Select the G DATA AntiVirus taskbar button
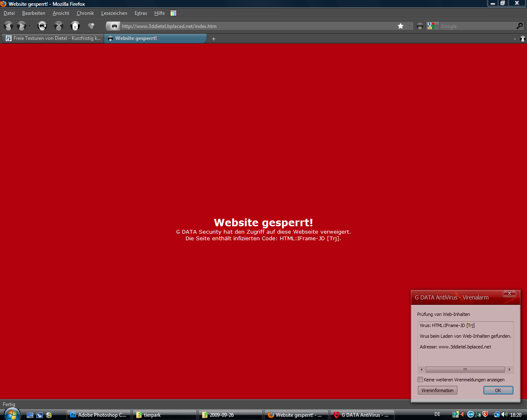This screenshot has height=420, width=527. pos(362,415)
